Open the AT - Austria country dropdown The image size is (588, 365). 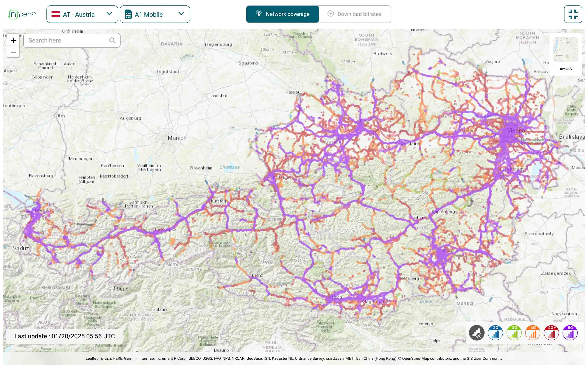click(82, 14)
